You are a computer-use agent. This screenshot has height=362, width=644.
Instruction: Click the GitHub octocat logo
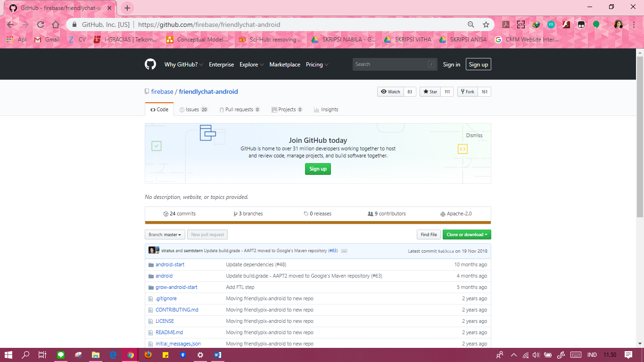tap(150, 64)
